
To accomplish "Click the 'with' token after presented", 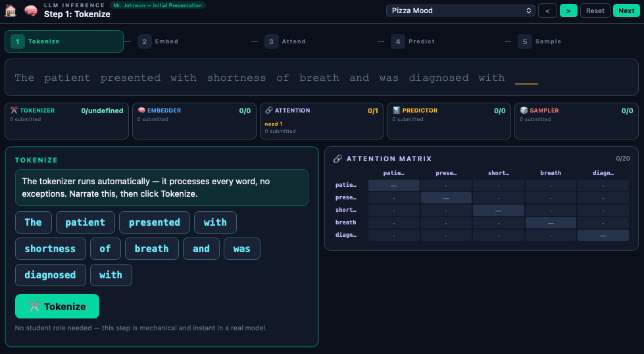I will (x=215, y=222).
